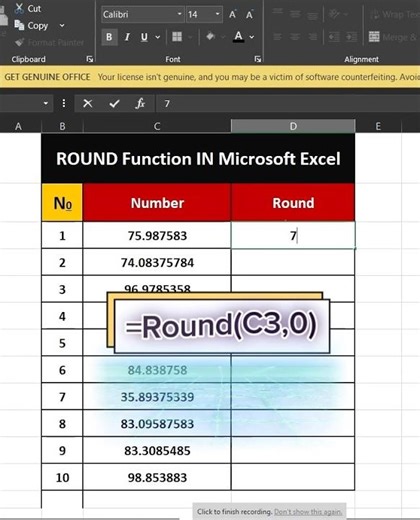
Task: Expand the Underline style arrow
Action: [x=158, y=37]
